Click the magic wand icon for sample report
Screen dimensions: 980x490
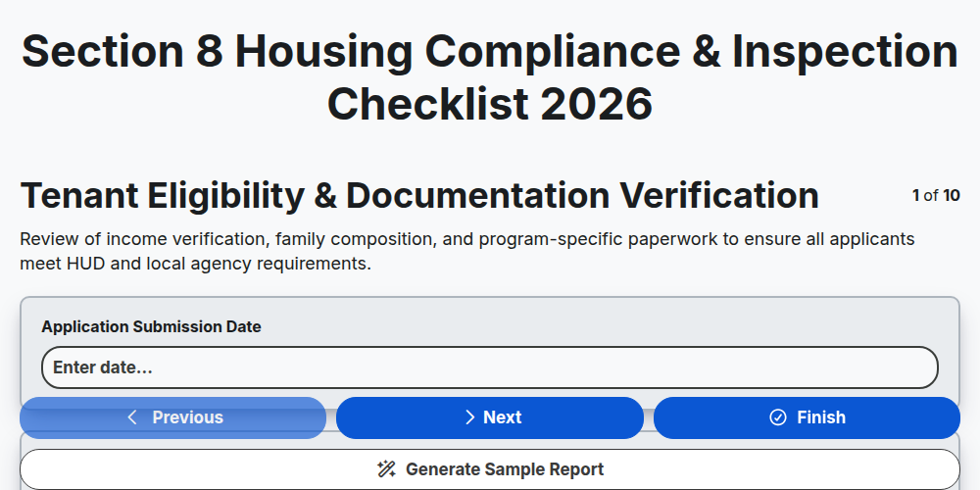tap(386, 469)
